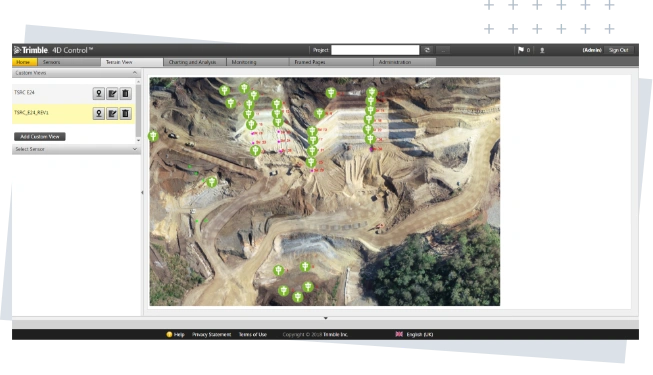The image size is (653, 375).
Task: Select the Terrain View tab
Action: tap(132, 62)
